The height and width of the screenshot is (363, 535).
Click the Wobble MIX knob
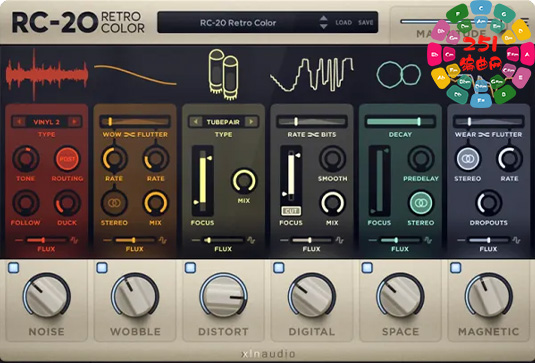[156, 203]
